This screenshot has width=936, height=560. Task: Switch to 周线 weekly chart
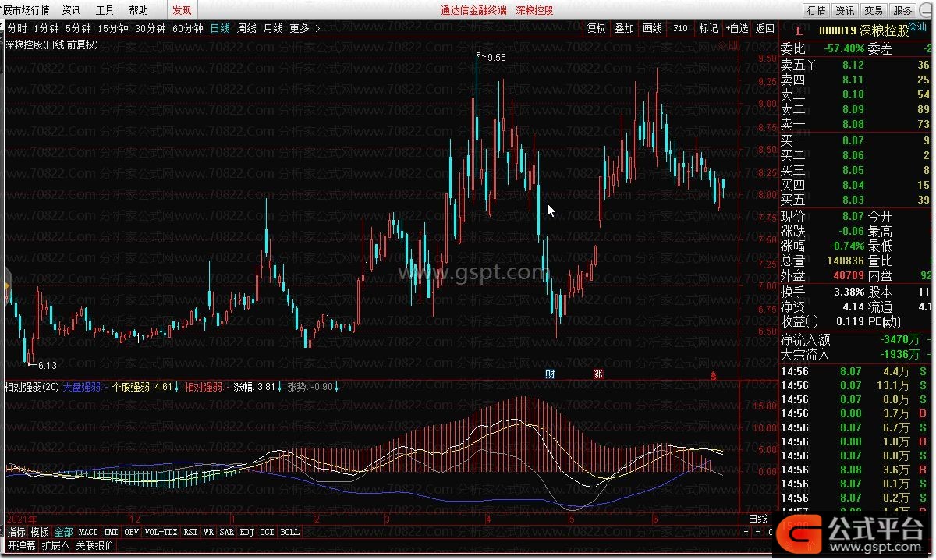pyautogui.click(x=246, y=28)
